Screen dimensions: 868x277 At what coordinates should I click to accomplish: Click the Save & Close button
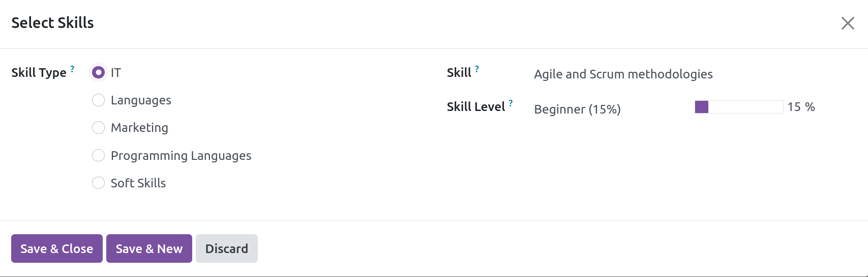pyautogui.click(x=57, y=248)
